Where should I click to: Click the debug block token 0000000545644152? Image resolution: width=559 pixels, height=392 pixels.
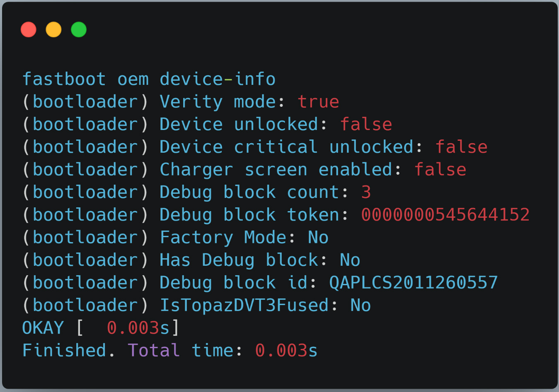(x=445, y=215)
